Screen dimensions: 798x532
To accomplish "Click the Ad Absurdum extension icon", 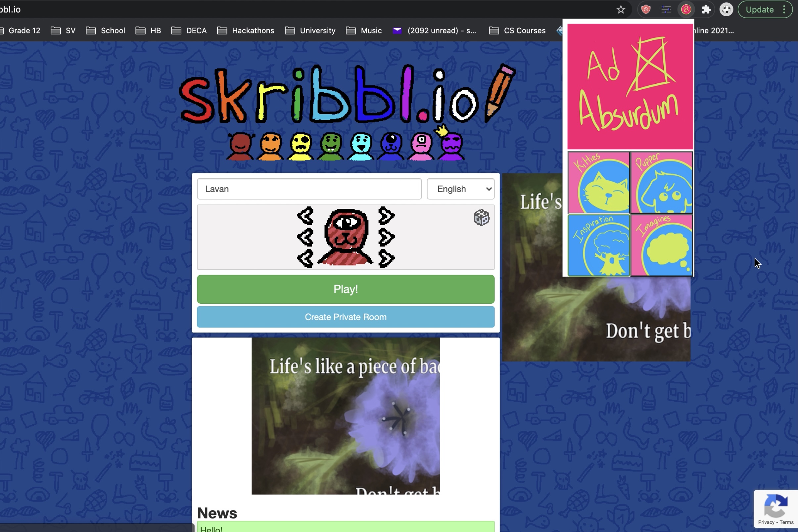I will click(x=686, y=10).
